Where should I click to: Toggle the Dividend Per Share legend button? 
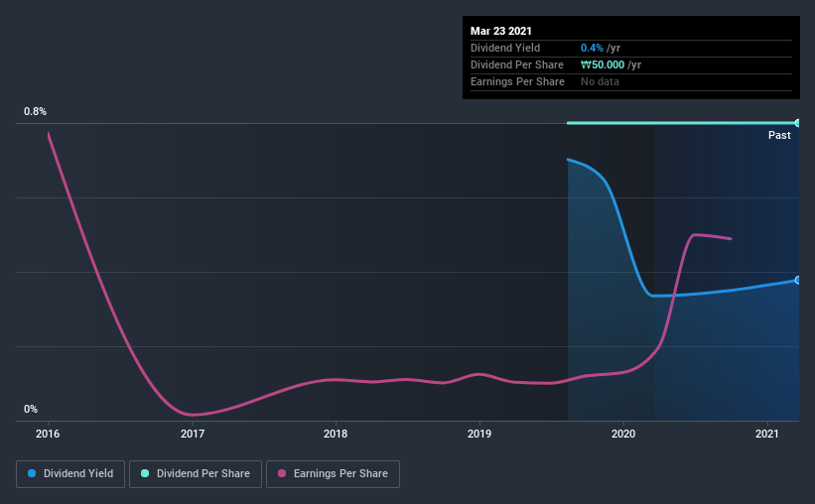point(196,474)
